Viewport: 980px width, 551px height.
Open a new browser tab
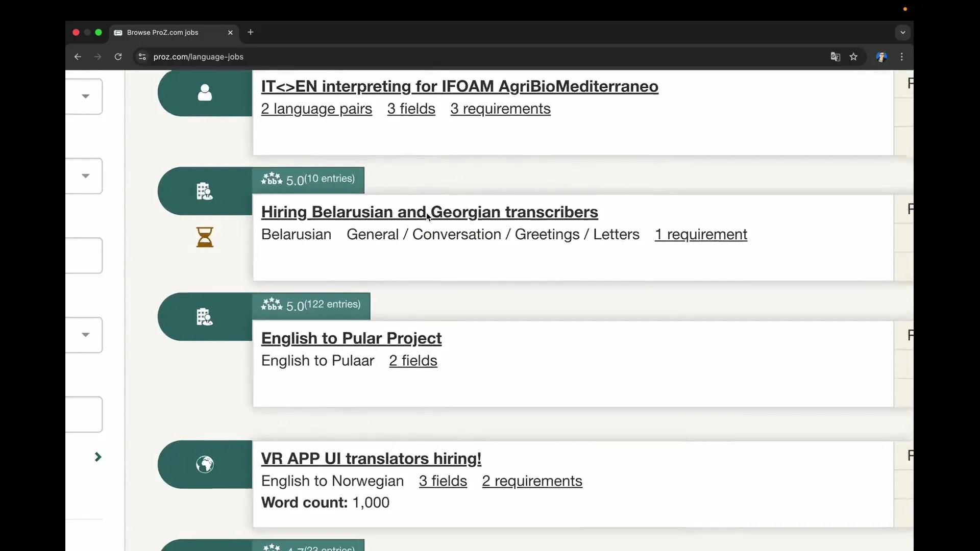[x=251, y=32]
